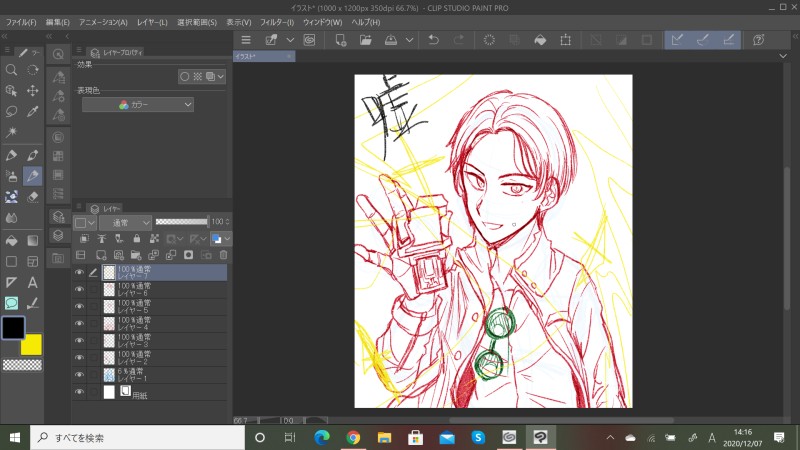Switch to the イラスト canvas tab

pyautogui.click(x=264, y=56)
